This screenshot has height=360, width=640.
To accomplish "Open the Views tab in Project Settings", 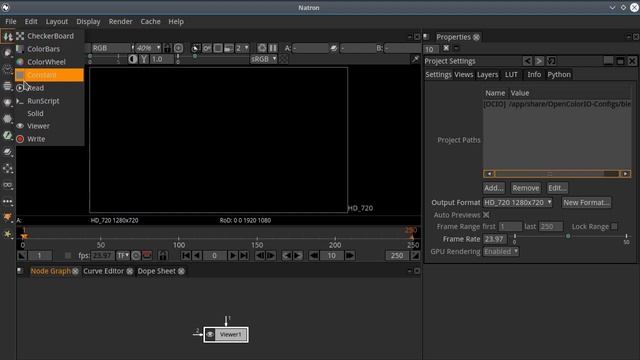I will (x=464, y=75).
